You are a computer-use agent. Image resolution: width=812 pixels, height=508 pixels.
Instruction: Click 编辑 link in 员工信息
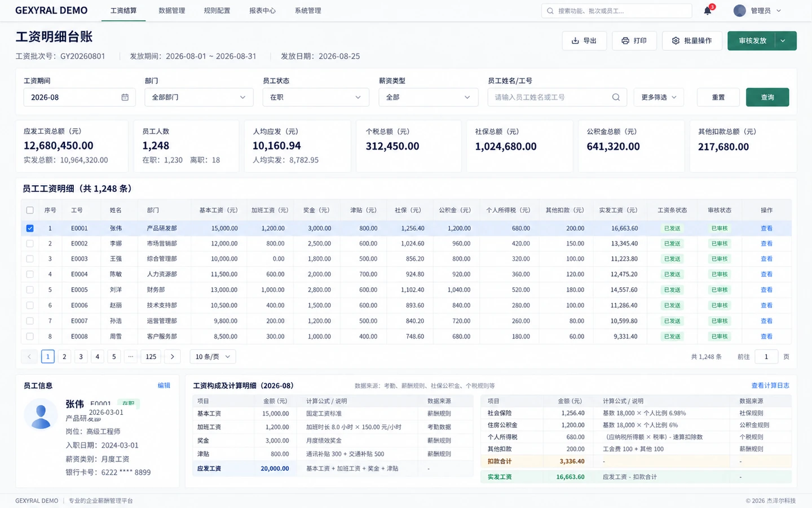164,386
